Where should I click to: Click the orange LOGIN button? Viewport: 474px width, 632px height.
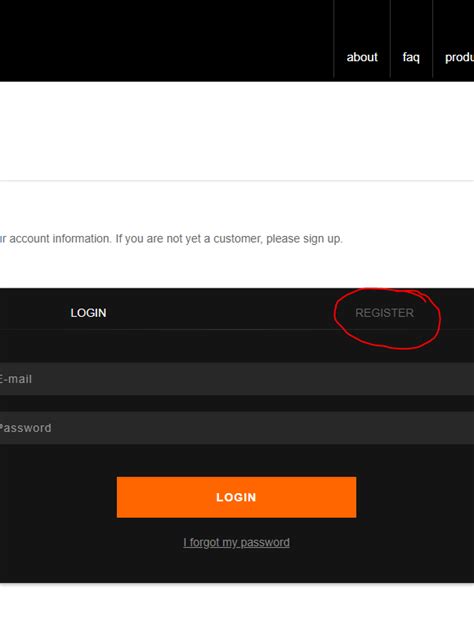[236, 497]
